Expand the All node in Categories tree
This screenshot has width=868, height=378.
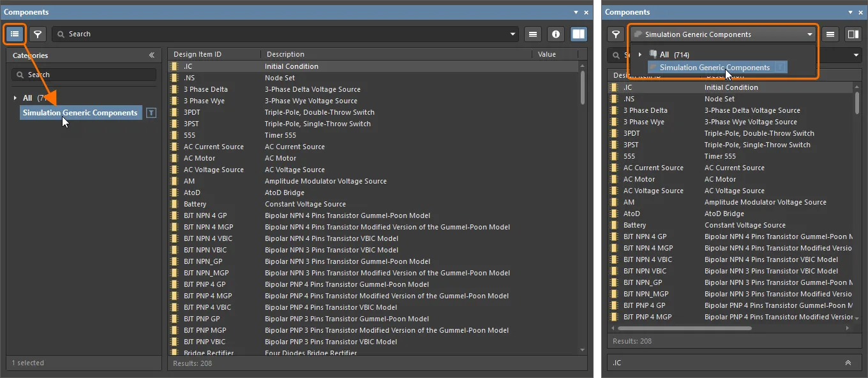pos(15,98)
